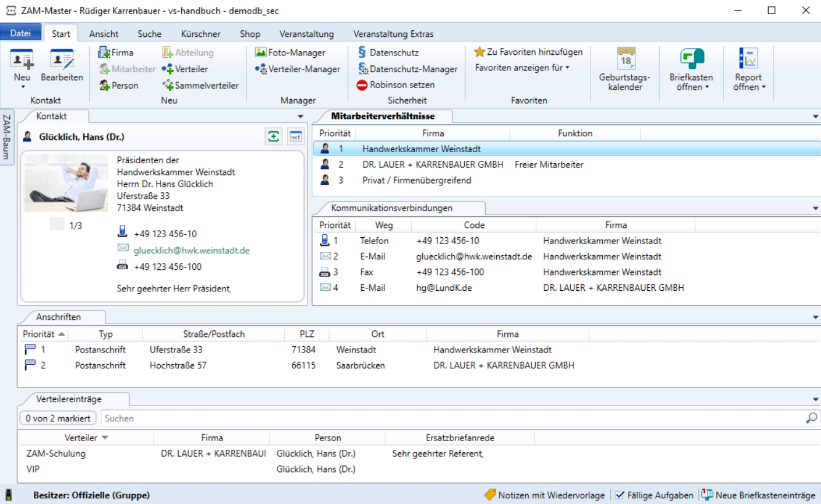This screenshot has height=504, width=821.
Task: Click email link gluecklich@hwk.weinstadt.de
Action: (192, 251)
